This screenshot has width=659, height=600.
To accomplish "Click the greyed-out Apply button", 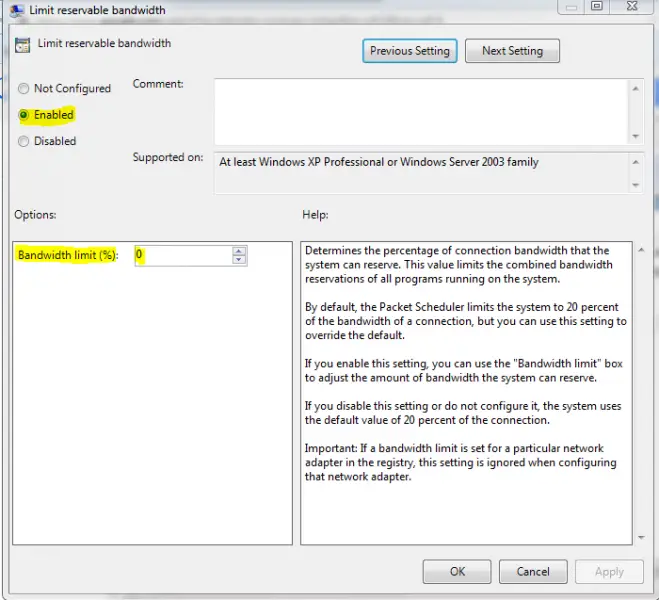I will point(609,571).
